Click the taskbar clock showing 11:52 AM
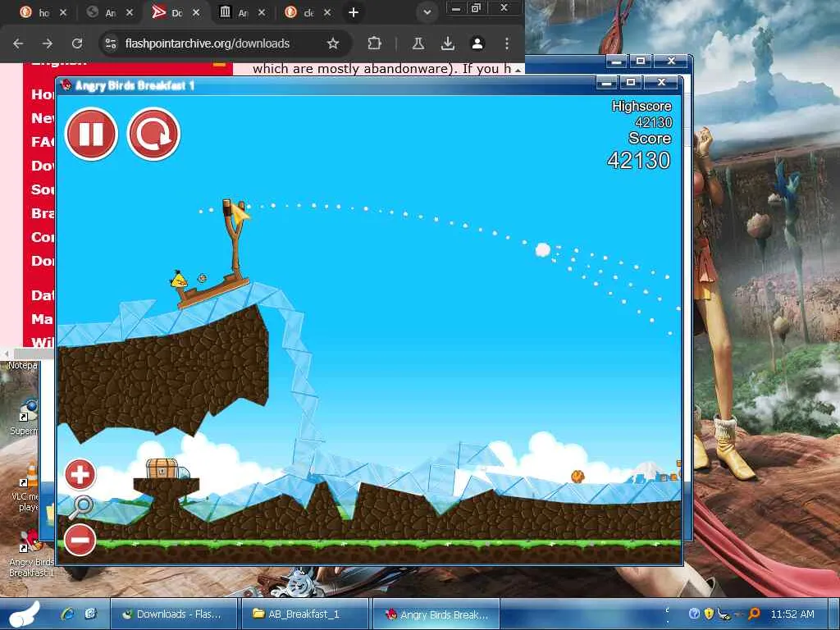Viewport: 840px width, 630px height. tap(792, 614)
